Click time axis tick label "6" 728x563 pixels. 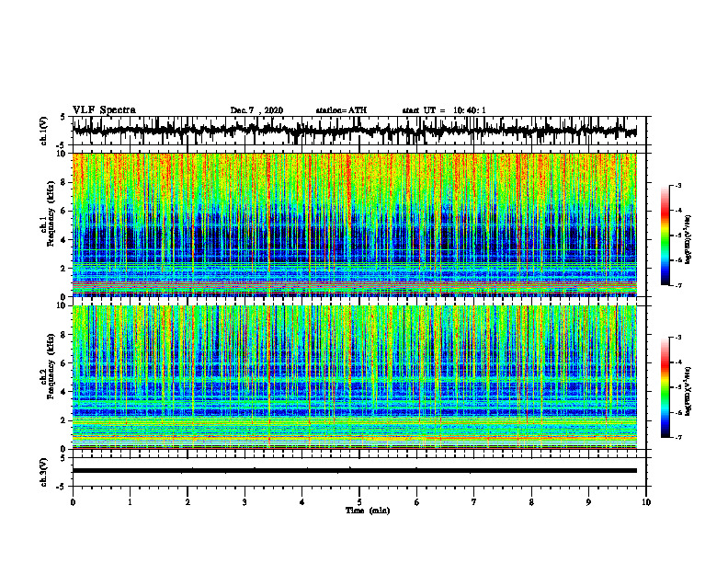[x=416, y=502]
